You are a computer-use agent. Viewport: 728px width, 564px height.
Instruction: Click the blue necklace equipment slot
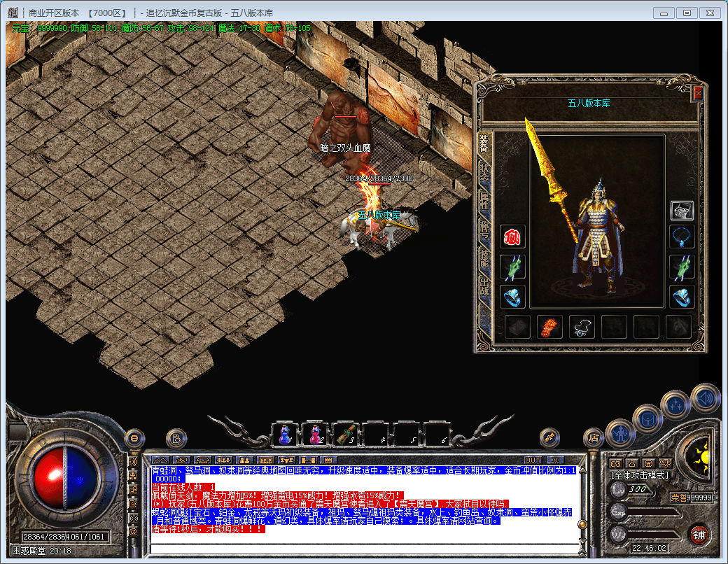click(x=682, y=237)
